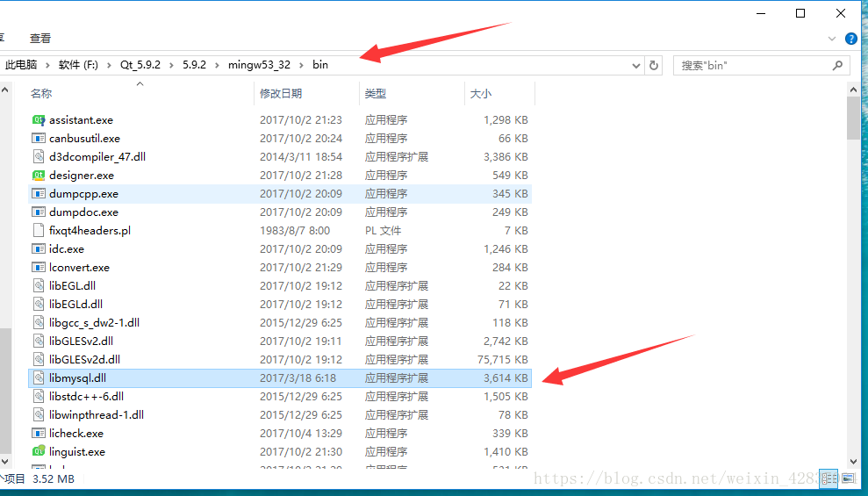Viewport: 868px width, 496px height.
Task: Click the dumpdoc.exe file icon
Action: pyautogui.click(x=39, y=212)
